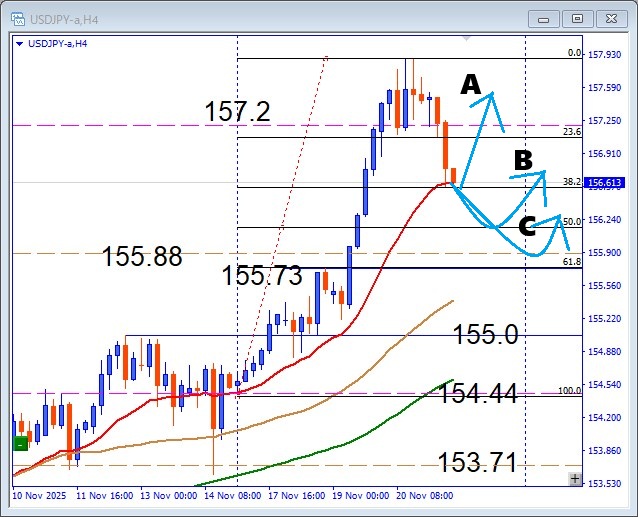Select the 155.73 text label
The width and height of the screenshot is (638, 517).
pos(262,277)
